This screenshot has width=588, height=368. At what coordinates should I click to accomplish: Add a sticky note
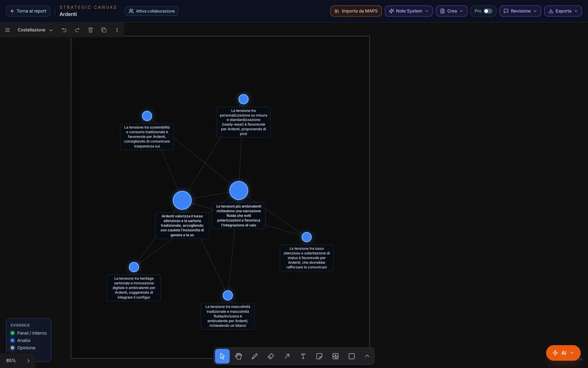click(319, 356)
